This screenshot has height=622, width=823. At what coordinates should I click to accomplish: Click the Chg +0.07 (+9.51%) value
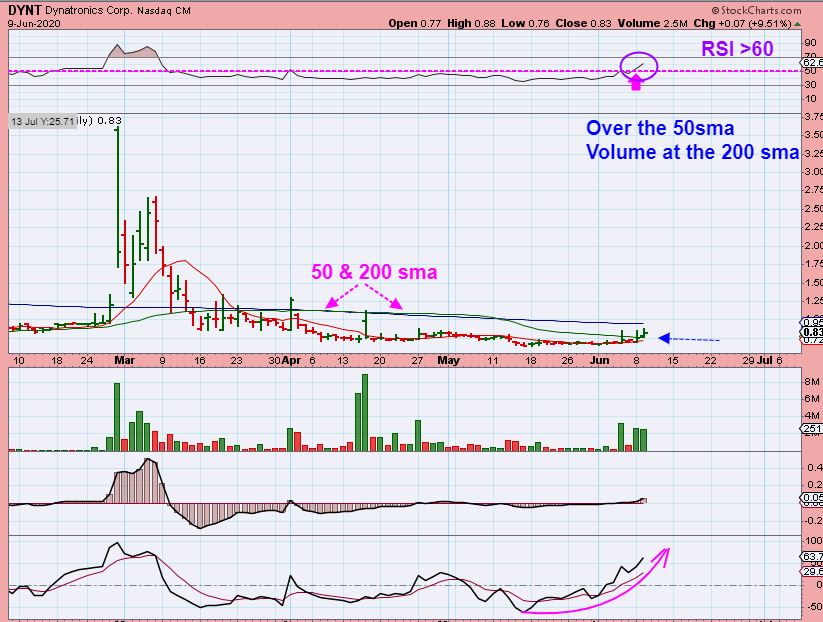pyautogui.click(x=742, y=24)
